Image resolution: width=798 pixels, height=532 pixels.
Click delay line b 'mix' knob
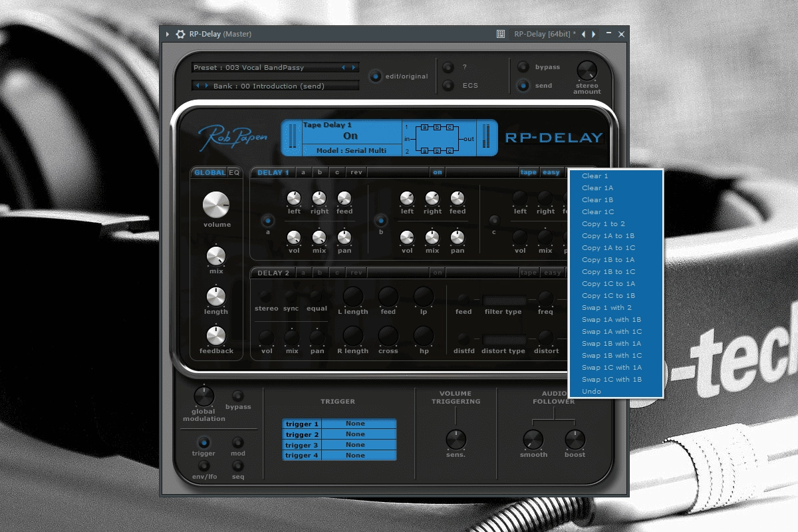[x=432, y=237]
